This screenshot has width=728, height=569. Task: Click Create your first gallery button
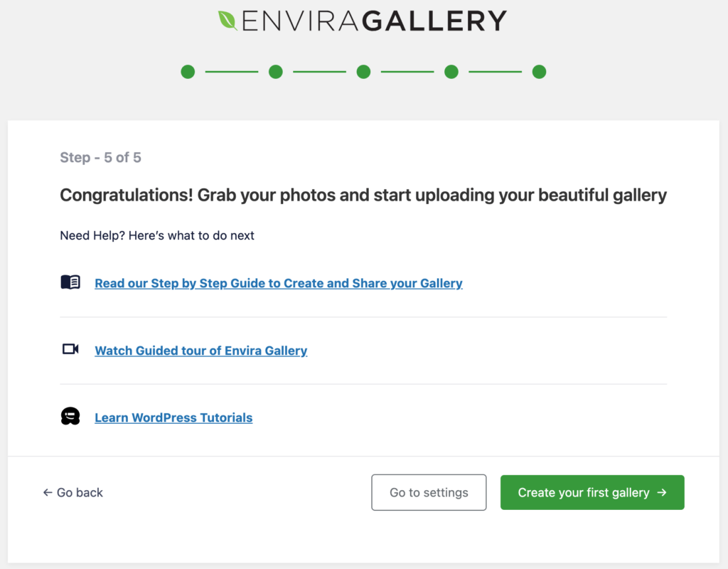pyautogui.click(x=592, y=492)
